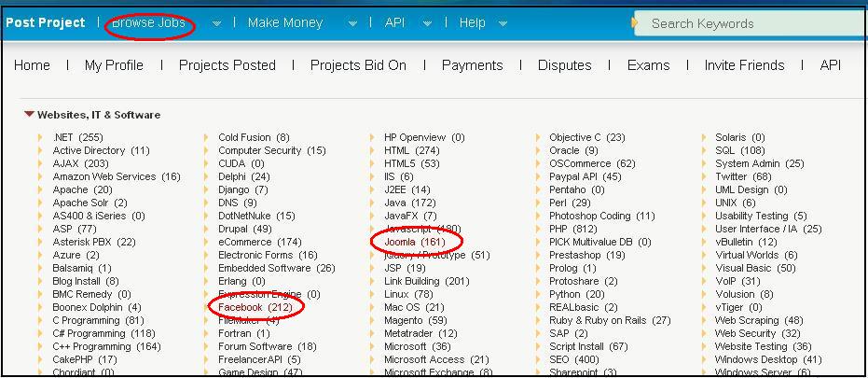Click the arrow icon beside Objective C
Screen dimensions: 868x378
click(538, 137)
